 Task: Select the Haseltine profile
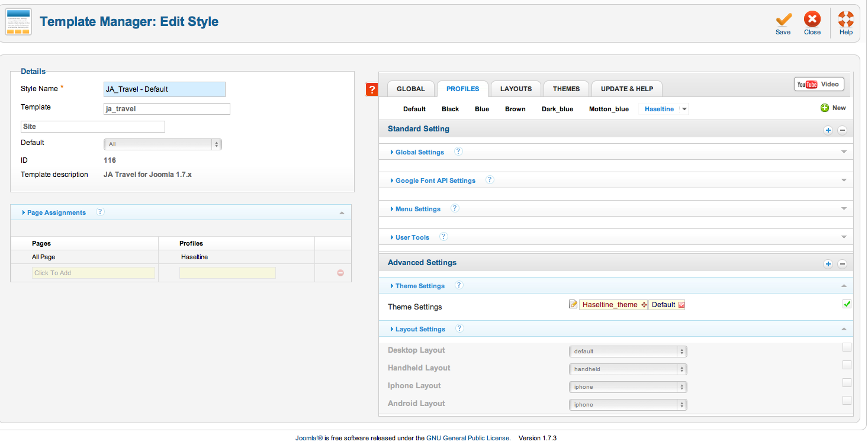tap(659, 109)
